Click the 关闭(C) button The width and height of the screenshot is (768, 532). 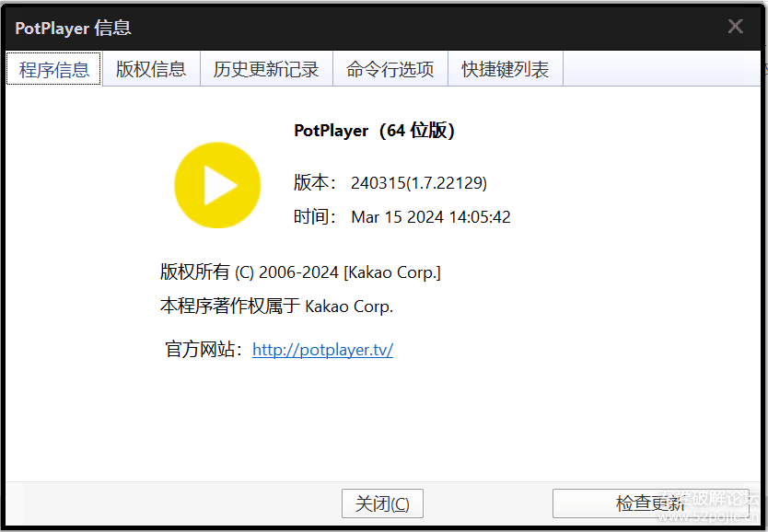point(382,503)
